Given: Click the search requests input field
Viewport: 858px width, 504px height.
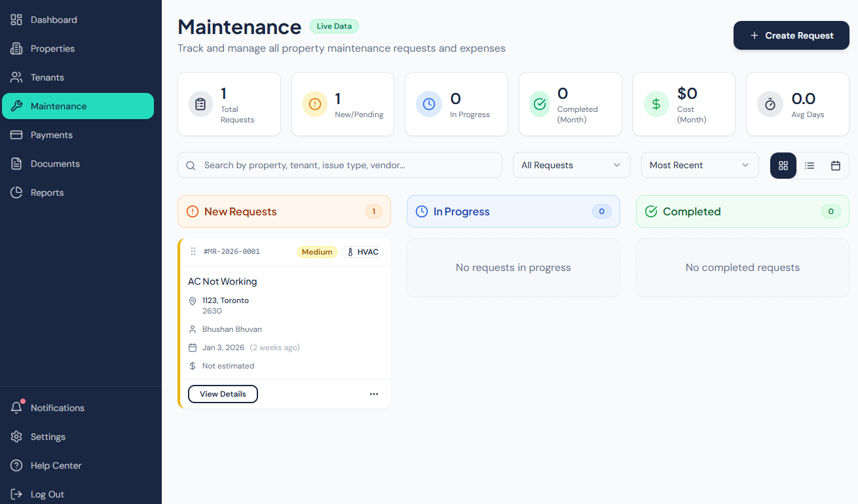Looking at the screenshot, I should coord(339,165).
